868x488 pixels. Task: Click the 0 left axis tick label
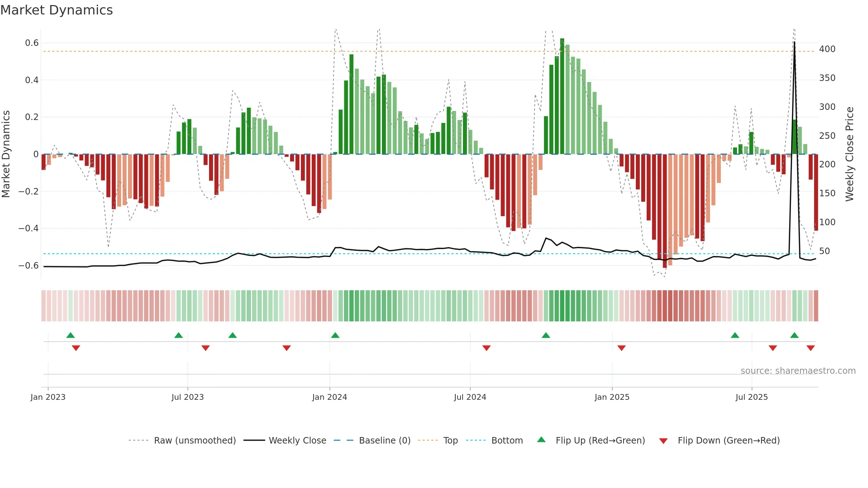click(x=36, y=154)
